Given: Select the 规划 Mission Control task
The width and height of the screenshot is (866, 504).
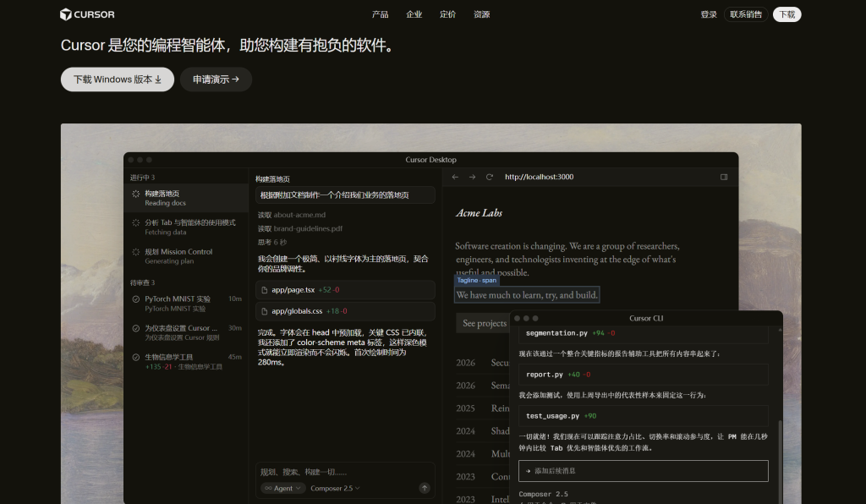Looking at the screenshot, I should click(x=186, y=256).
